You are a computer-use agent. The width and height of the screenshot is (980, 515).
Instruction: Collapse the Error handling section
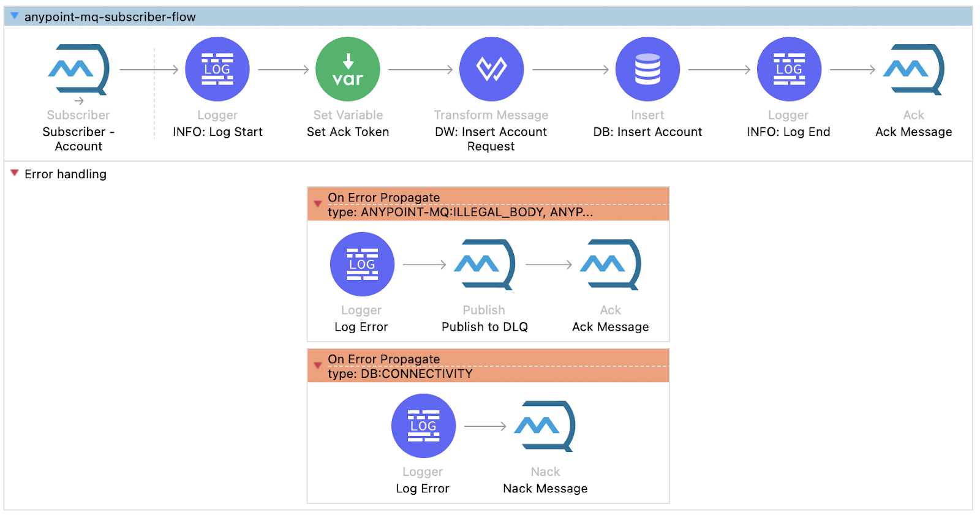click(x=14, y=173)
